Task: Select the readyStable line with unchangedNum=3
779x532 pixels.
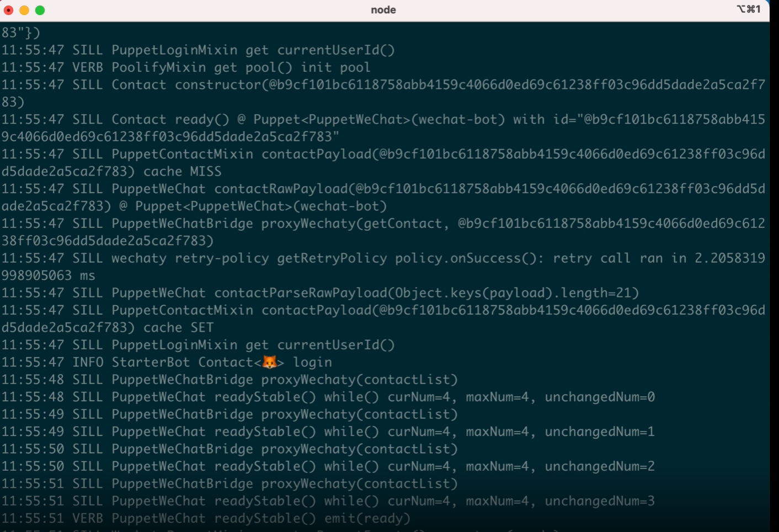Action: pyautogui.click(x=328, y=501)
